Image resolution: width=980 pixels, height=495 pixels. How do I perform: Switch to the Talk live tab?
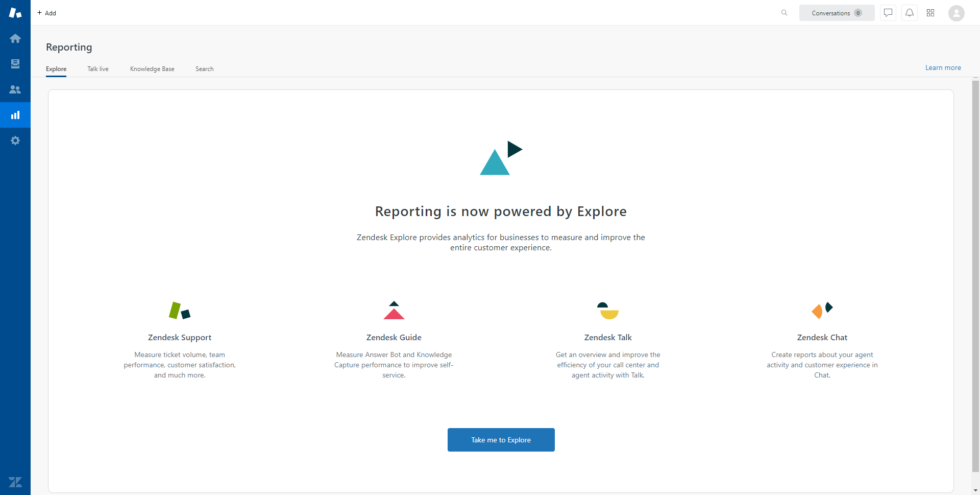coord(98,69)
